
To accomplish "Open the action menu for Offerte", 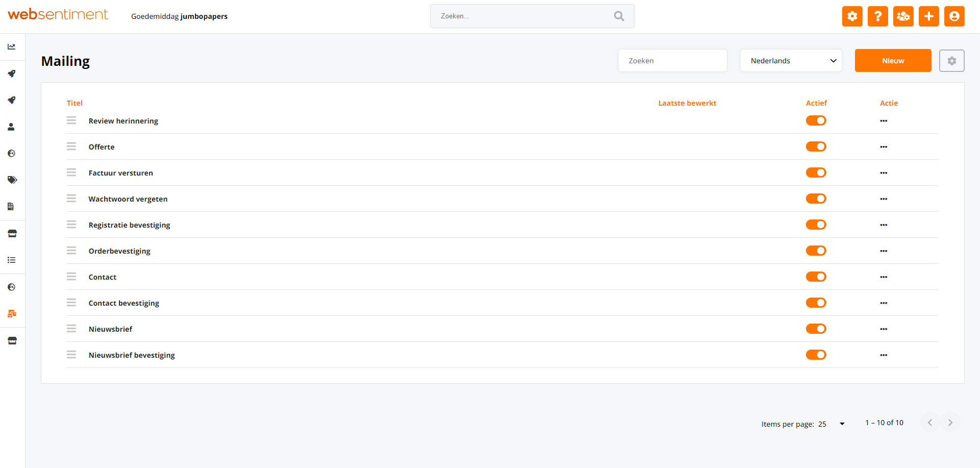I will point(884,147).
